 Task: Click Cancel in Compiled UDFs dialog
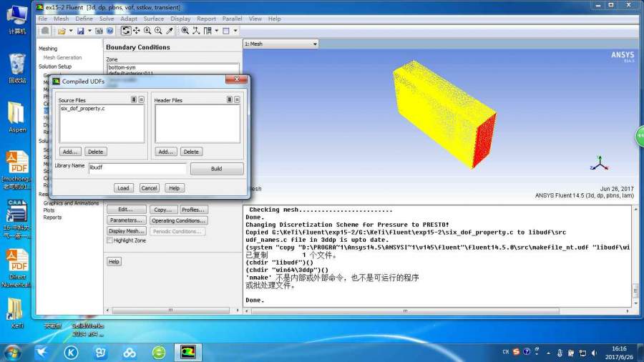coord(149,188)
